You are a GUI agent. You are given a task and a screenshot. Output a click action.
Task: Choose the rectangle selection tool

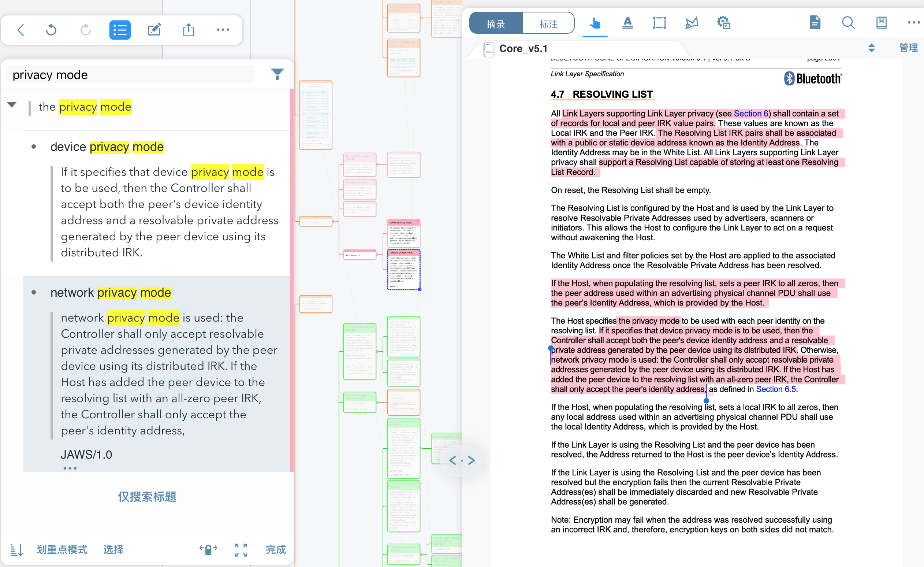click(659, 23)
